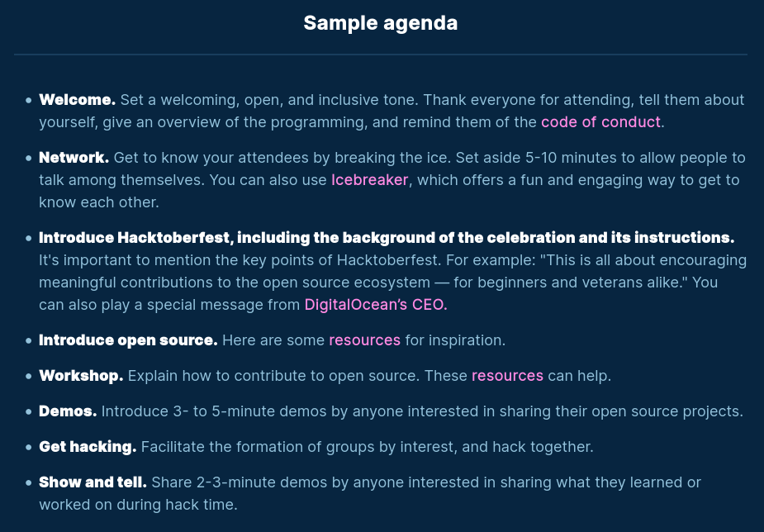This screenshot has width=764, height=532.
Task: Click the bullet point before Demos
Action: (x=29, y=411)
